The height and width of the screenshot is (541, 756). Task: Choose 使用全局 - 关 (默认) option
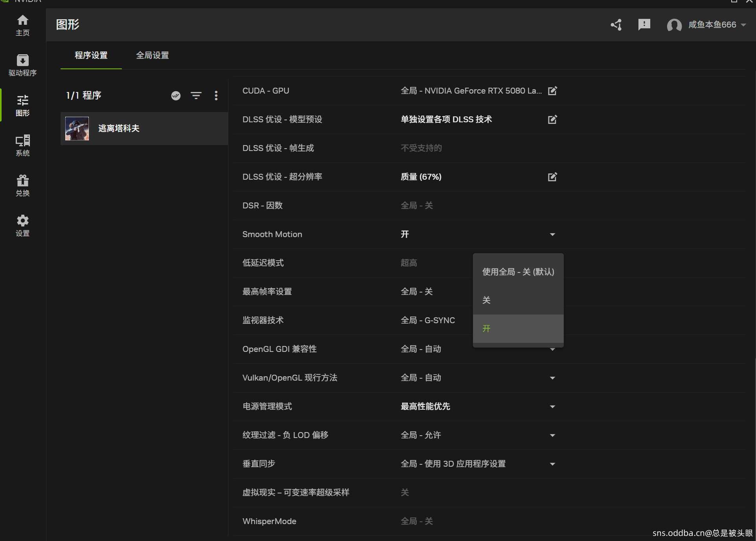518,272
